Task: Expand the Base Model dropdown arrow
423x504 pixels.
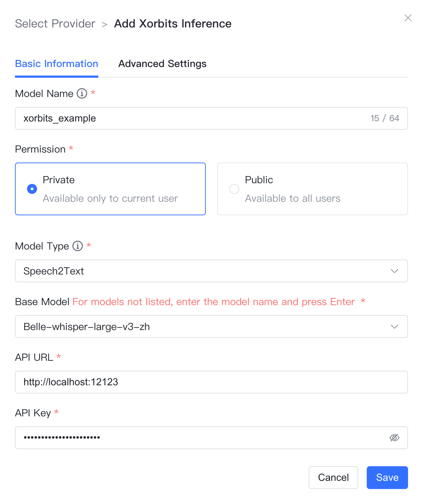Action: click(x=395, y=326)
